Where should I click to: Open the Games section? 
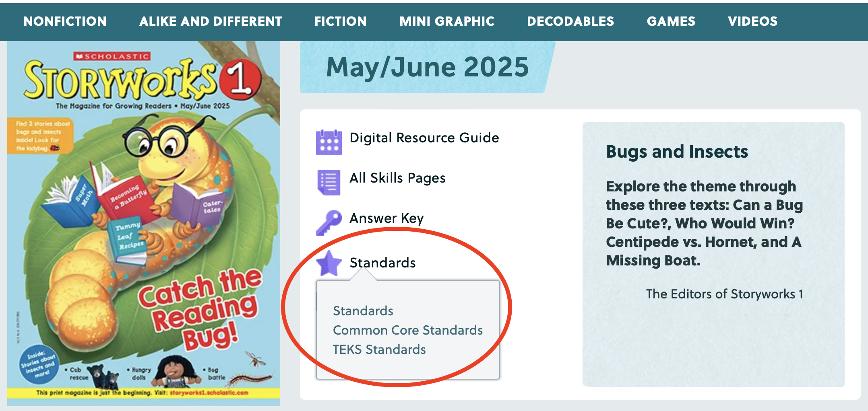[671, 21]
